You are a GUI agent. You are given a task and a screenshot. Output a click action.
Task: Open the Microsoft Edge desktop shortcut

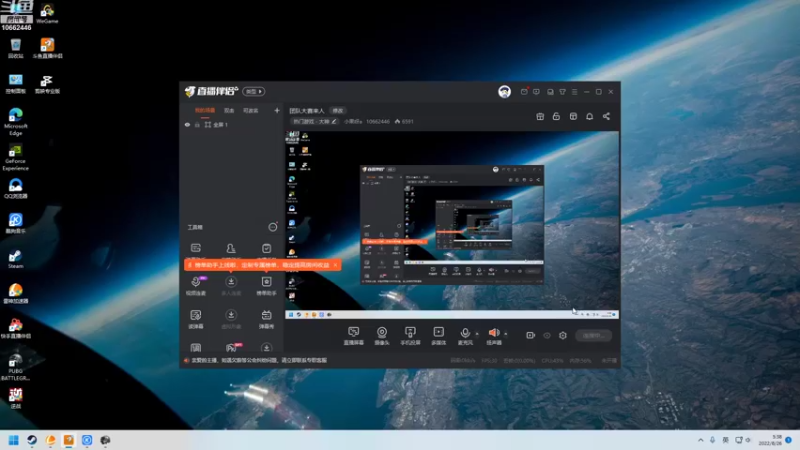(x=15, y=121)
